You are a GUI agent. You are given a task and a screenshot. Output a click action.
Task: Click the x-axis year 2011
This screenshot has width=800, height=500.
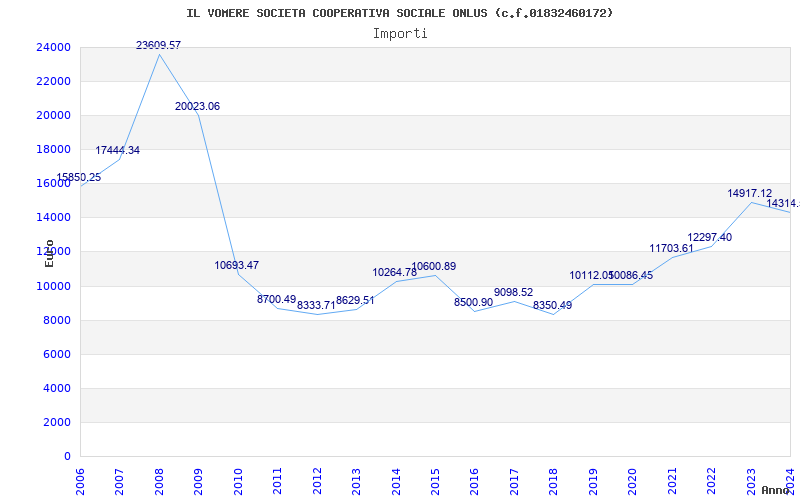[x=277, y=481]
